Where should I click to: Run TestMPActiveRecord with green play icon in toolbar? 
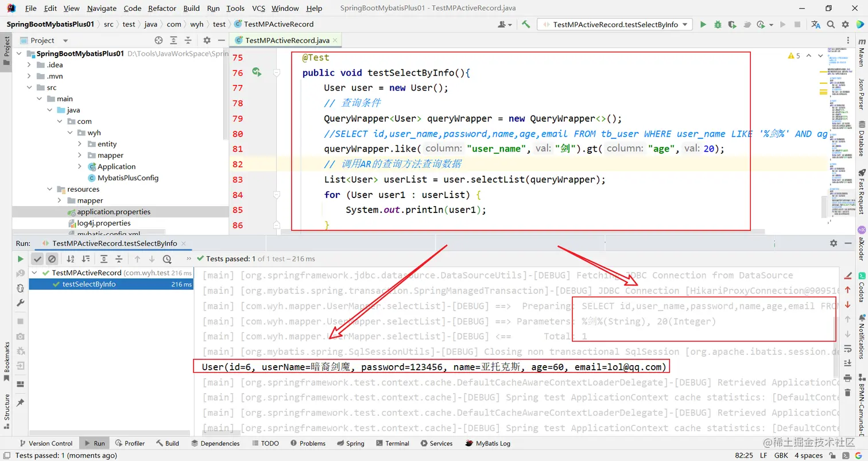click(703, 24)
